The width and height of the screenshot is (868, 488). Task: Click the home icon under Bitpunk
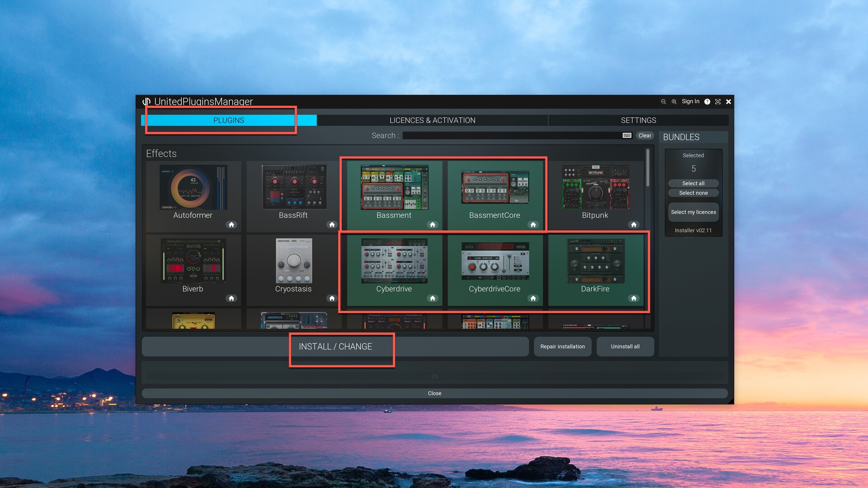pos(633,225)
